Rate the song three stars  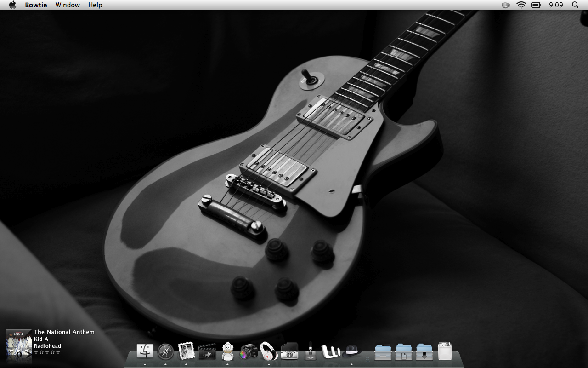[x=47, y=352]
